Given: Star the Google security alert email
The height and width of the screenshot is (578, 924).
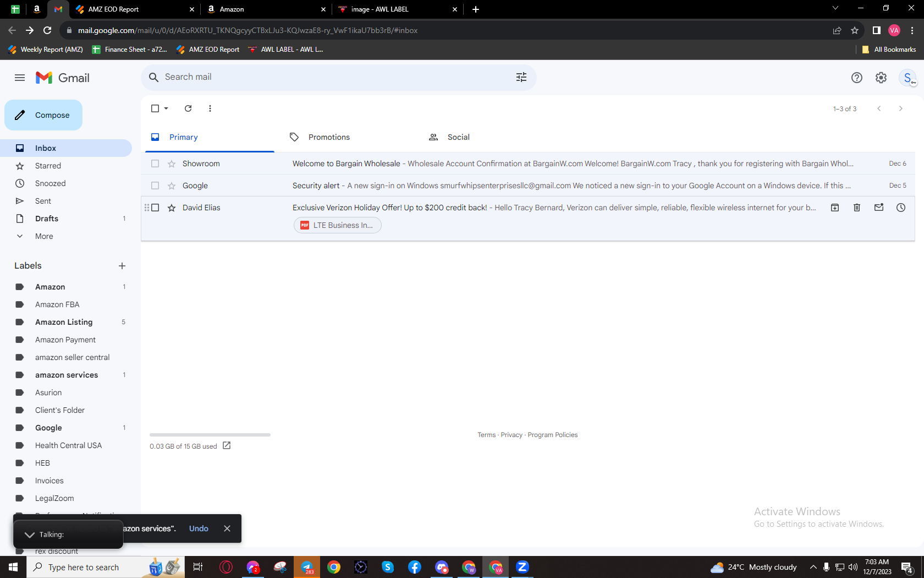Looking at the screenshot, I should (x=172, y=186).
